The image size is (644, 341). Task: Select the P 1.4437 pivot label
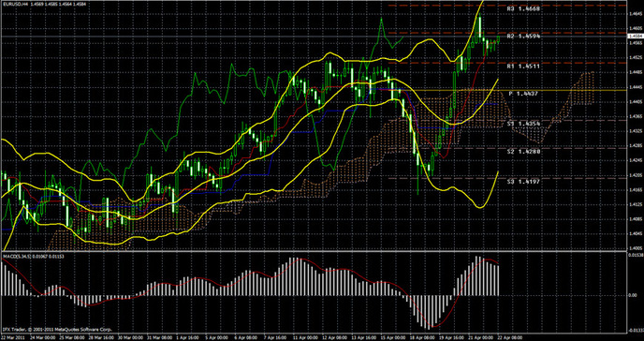[523, 94]
